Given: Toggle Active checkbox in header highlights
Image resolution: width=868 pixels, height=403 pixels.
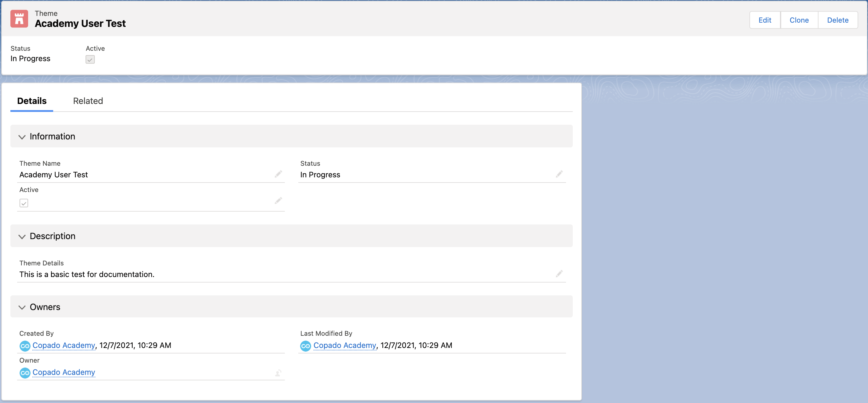Looking at the screenshot, I should point(90,60).
